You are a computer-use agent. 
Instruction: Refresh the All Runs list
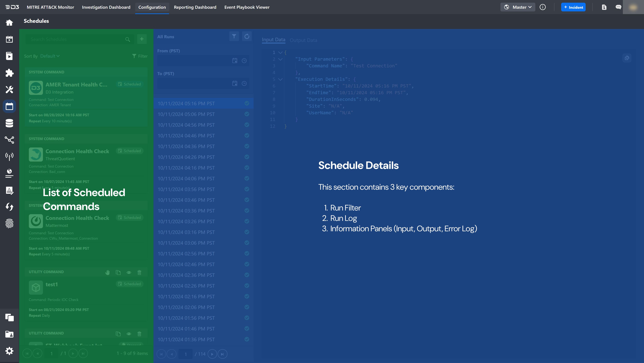click(247, 37)
